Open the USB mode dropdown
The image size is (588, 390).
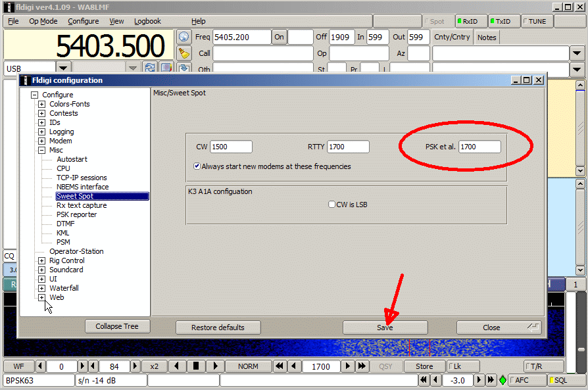tap(63, 68)
